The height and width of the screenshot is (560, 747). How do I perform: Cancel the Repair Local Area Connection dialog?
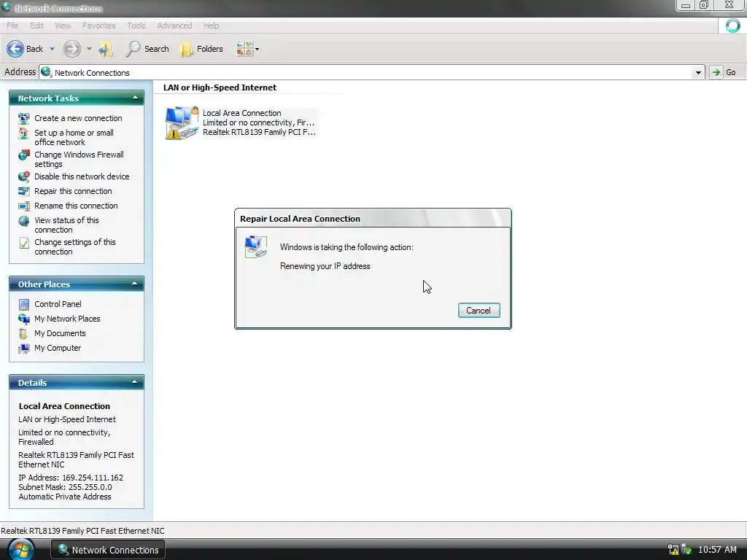[x=479, y=311]
